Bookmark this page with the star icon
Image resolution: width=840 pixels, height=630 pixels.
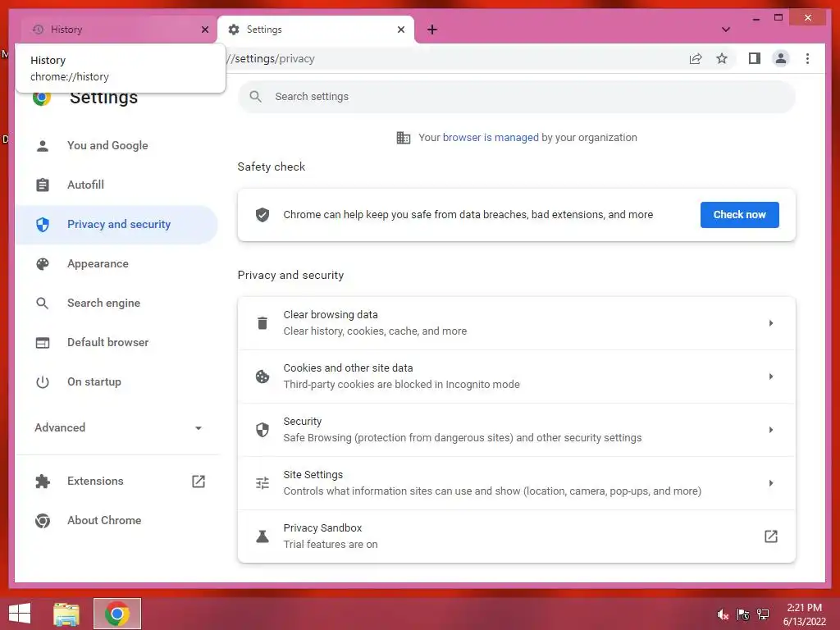click(x=722, y=58)
